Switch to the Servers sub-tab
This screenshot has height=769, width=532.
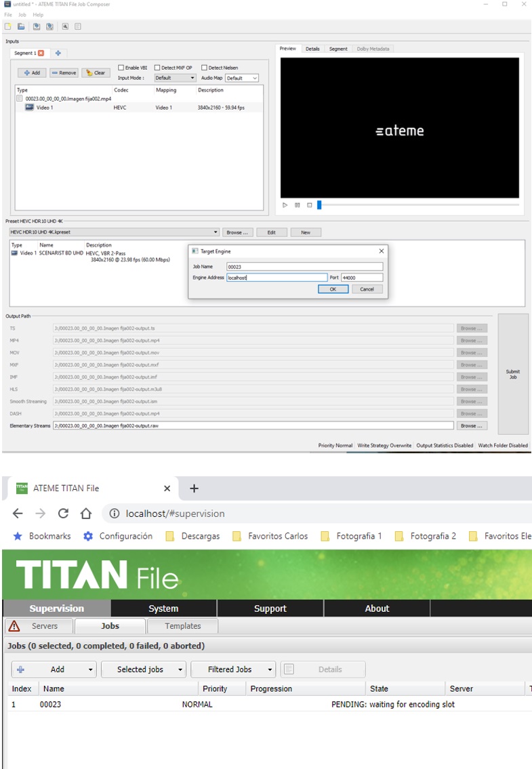click(x=45, y=626)
